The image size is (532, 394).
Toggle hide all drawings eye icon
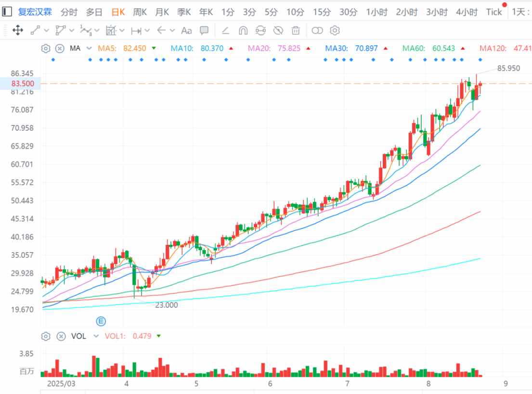coord(278,31)
